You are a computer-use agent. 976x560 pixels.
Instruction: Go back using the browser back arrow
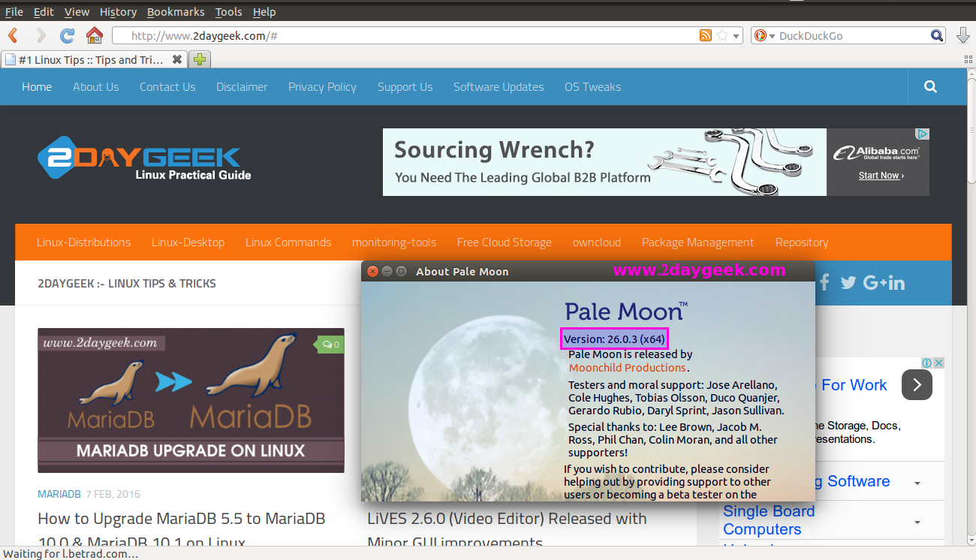click(14, 35)
